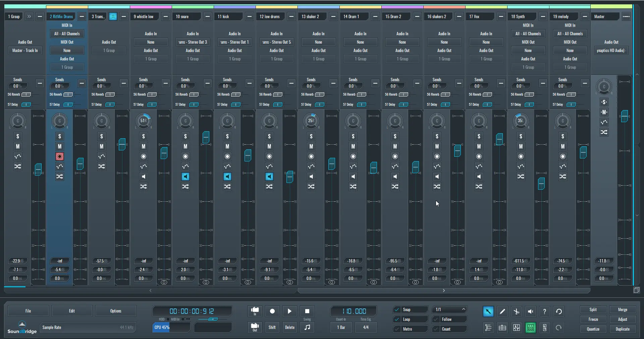Image resolution: width=644 pixels, height=339 pixels.
Task: Start playback with the Play button
Action: coord(290,311)
